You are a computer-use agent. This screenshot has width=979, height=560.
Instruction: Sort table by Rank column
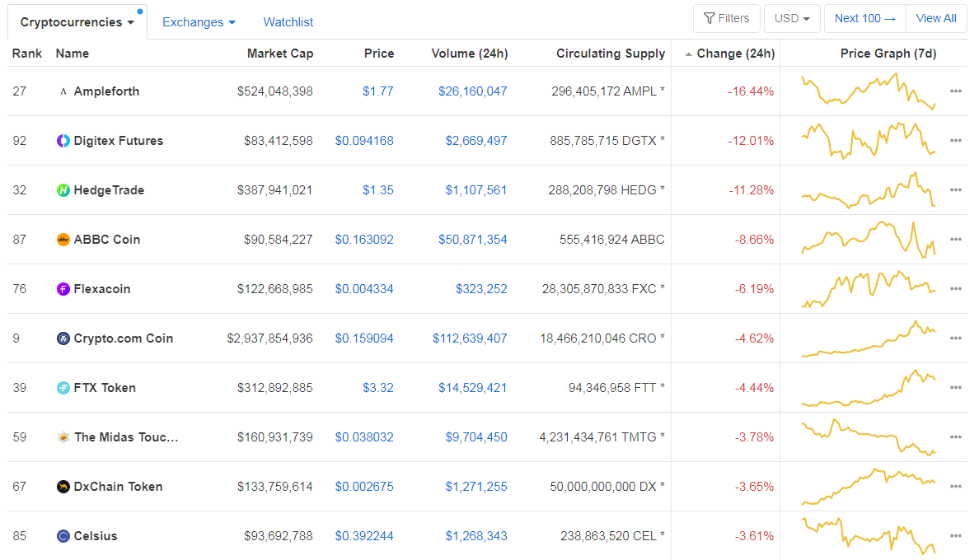pyautogui.click(x=27, y=54)
